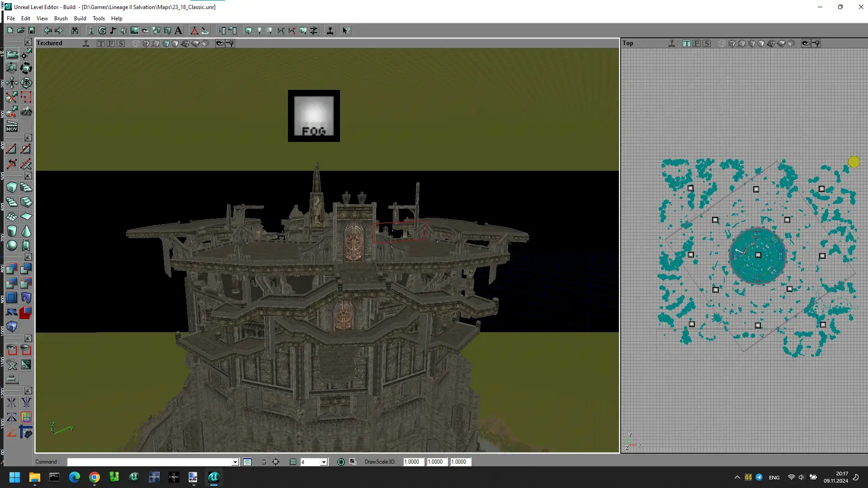The height and width of the screenshot is (488, 868).
Task: Select the Matinee MOV tool
Action: [12, 126]
